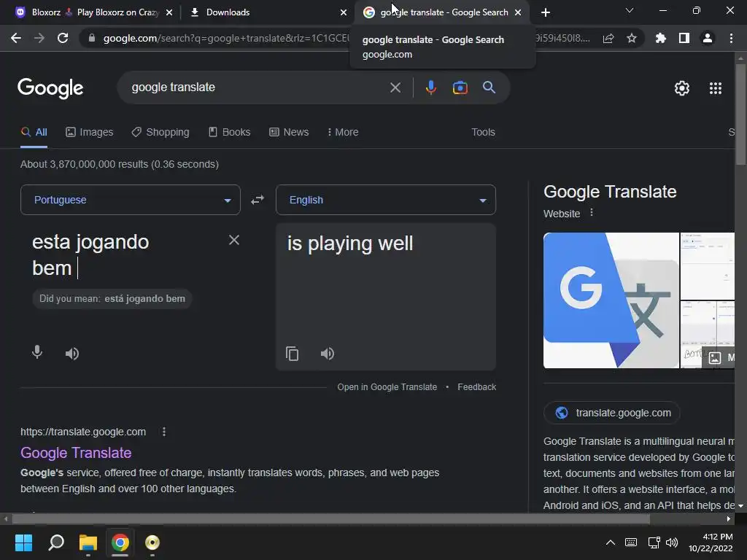Submit search with magnifier icon
This screenshot has width=747, height=560.
click(x=489, y=87)
